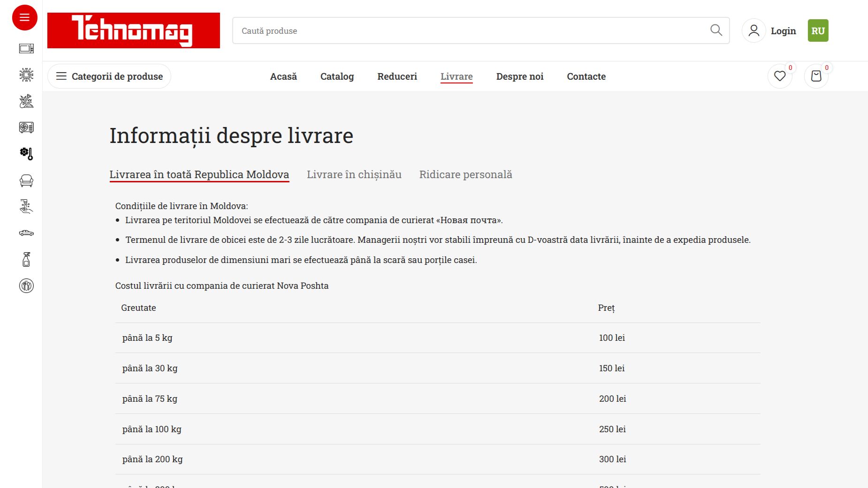Open the wishlist heart icon
The height and width of the screenshot is (488, 868).
coord(780,76)
